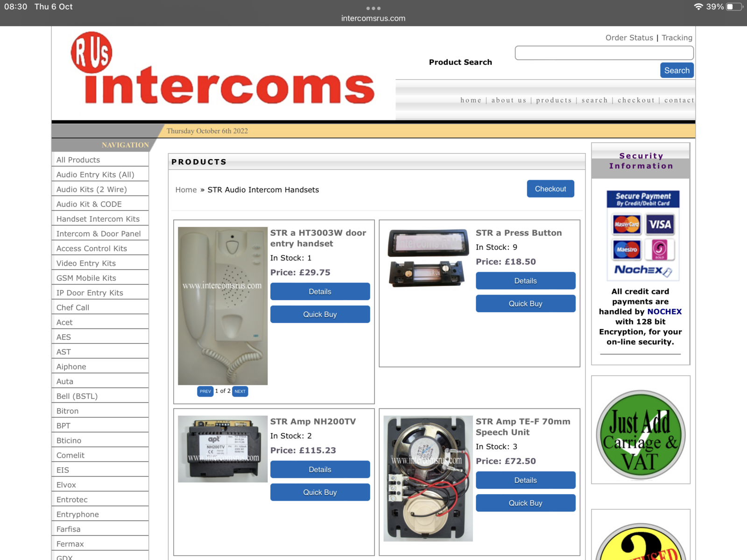Tap the three-dots menu above the address bar
The width and height of the screenshot is (747, 560).
[x=373, y=8]
